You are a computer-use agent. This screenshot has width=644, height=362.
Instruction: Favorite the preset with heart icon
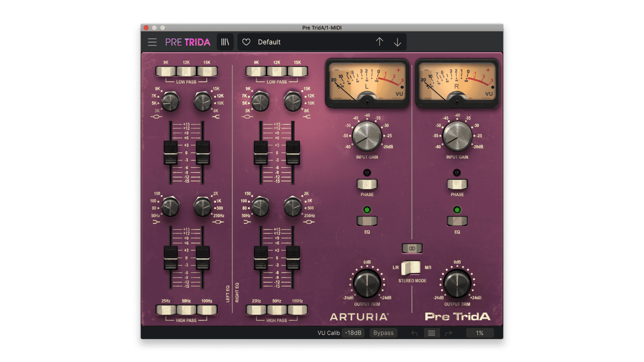click(246, 42)
